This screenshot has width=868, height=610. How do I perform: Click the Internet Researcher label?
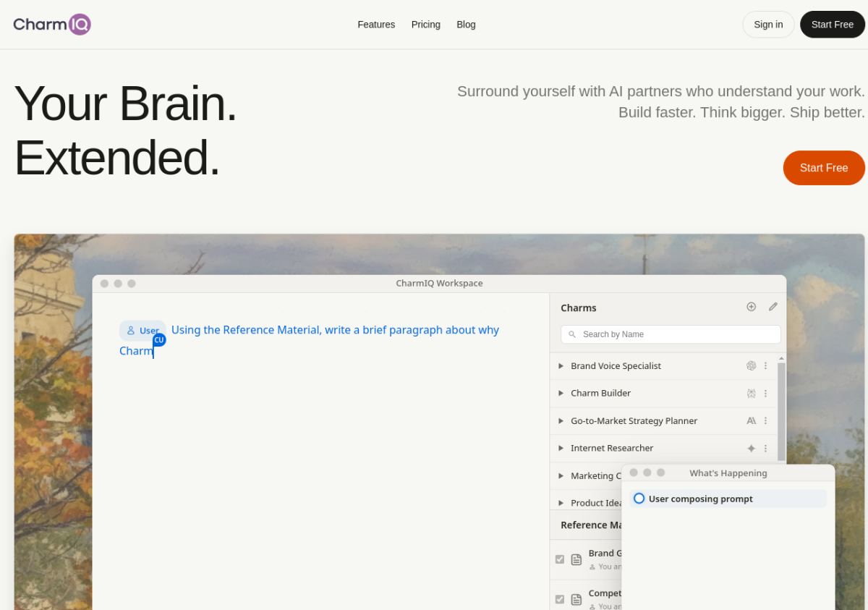point(612,449)
